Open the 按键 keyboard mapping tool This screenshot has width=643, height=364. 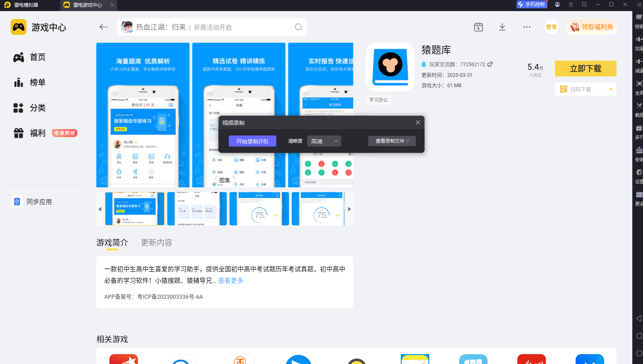point(638,17)
